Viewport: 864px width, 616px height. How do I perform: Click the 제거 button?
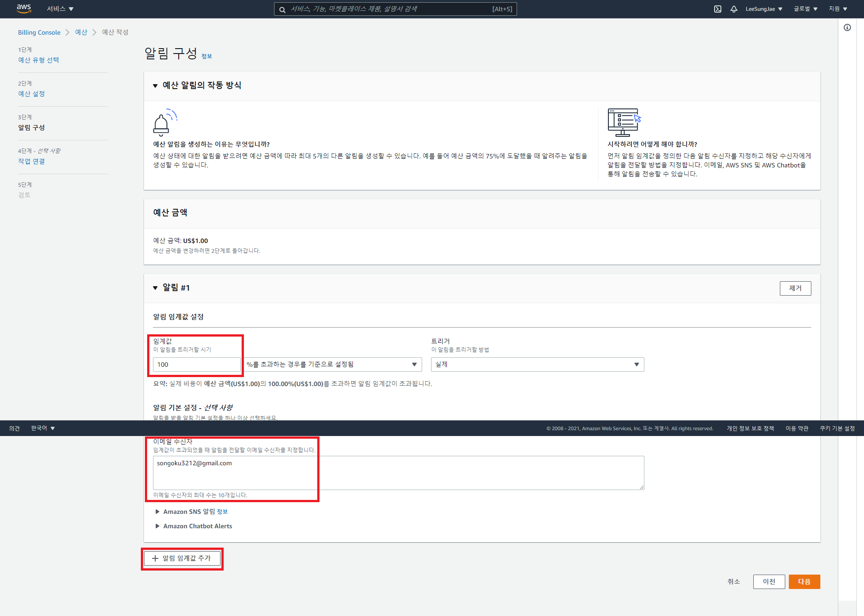(795, 288)
